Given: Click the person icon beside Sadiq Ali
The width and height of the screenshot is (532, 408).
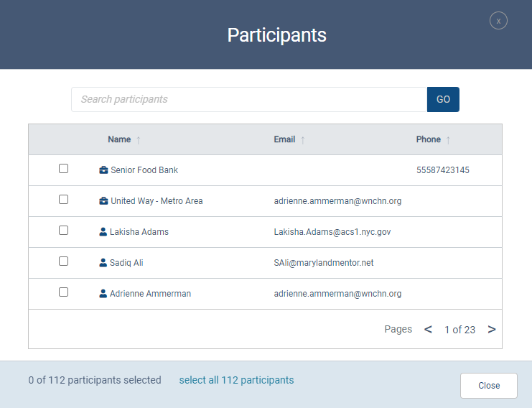Looking at the screenshot, I should pos(103,263).
